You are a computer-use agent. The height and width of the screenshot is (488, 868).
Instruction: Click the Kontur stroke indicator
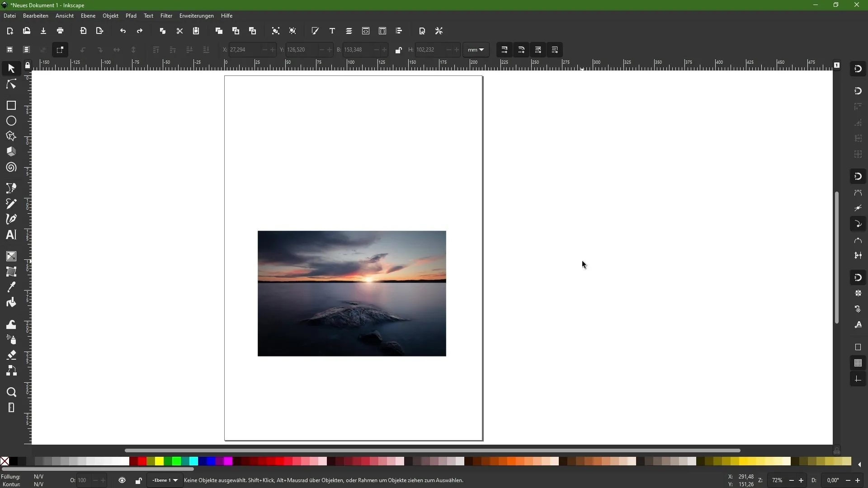pyautogui.click(x=39, y=484)
